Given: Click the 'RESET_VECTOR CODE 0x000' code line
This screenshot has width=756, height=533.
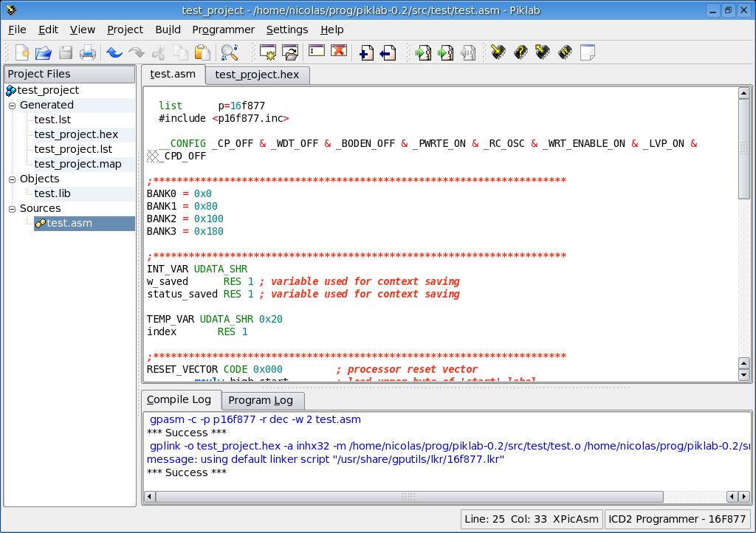Looking at the screenshot, I should (215, 370).
